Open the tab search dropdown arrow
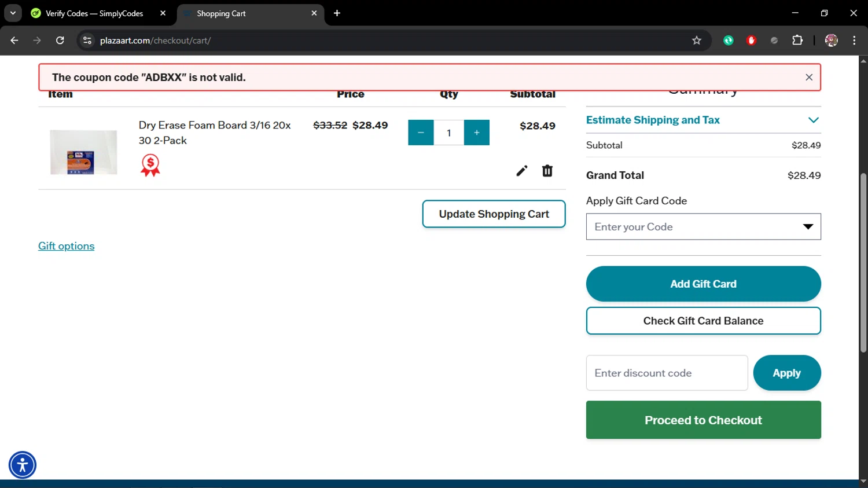The width and height of the screenshot is (868, 488). coord(13,13)
